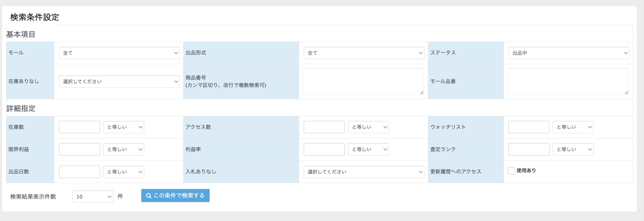The height and width of the screenshot is (221, 644).
Task: Open the 出品形式 dropdown
Action: tap(364, 53)
